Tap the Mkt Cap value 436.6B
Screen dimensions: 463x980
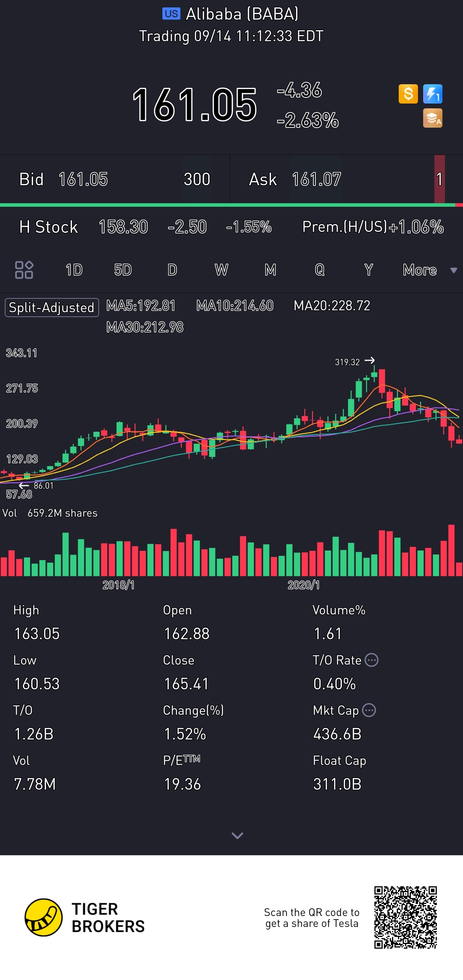337,734
